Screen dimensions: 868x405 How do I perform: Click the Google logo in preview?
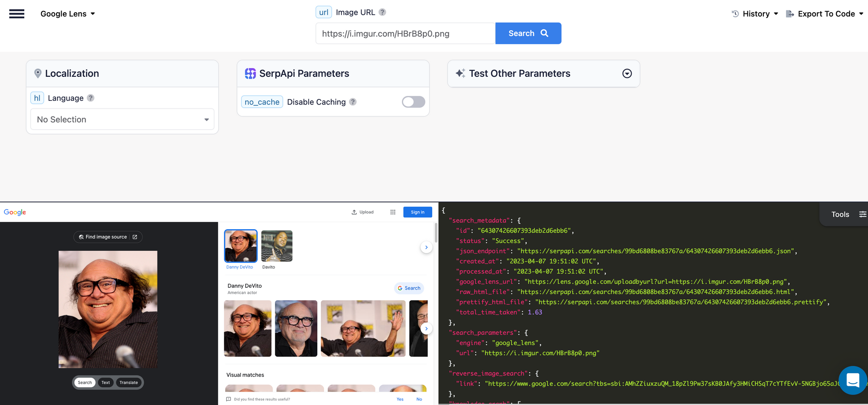point(15,212)
